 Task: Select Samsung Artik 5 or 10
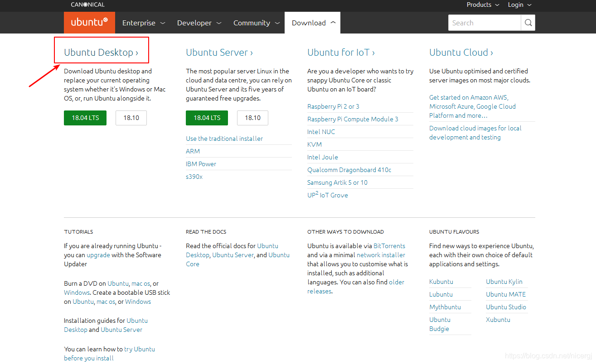tap(337, 182)
